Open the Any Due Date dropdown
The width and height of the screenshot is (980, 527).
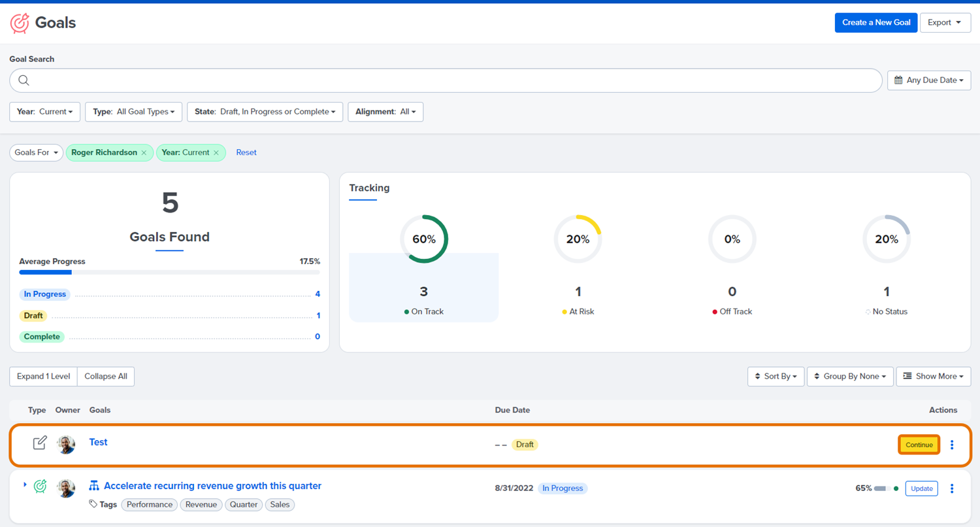click(929, 80)
